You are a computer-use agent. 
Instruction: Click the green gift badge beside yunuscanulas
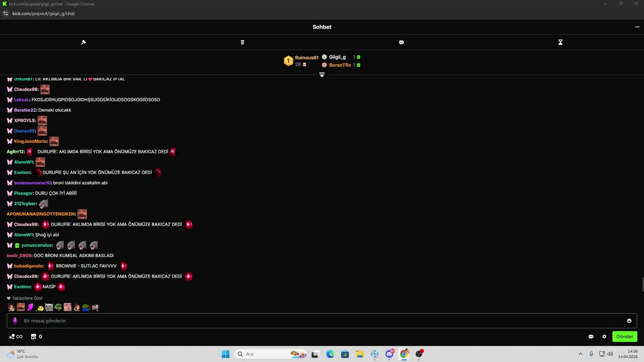(x=17, y=245)
